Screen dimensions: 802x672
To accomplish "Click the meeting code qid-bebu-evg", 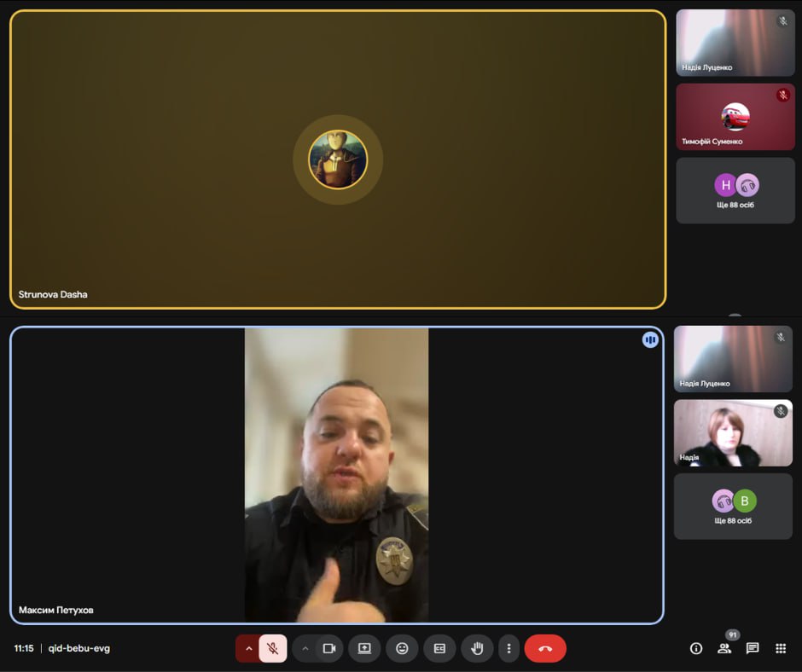I will click(78, 648).
